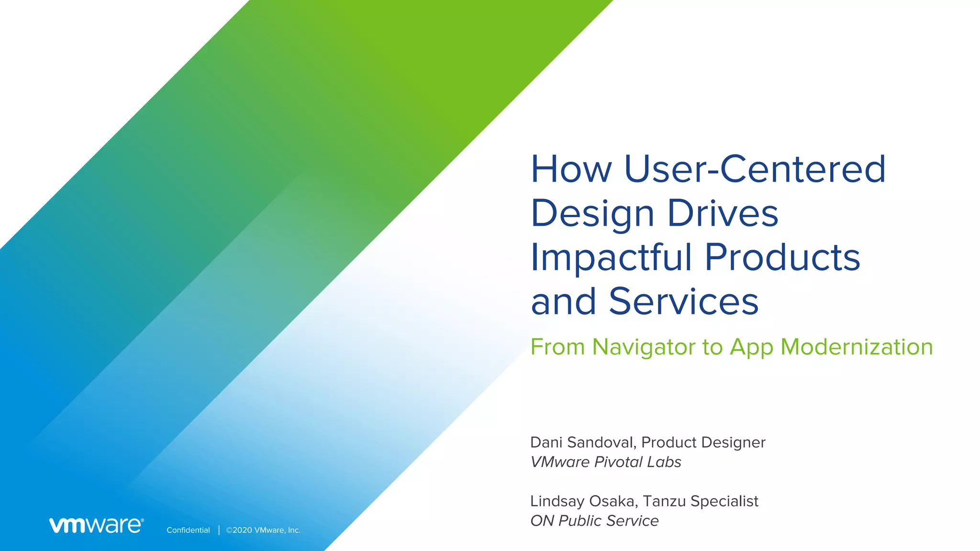Click the VMware logo

point(95,525)
